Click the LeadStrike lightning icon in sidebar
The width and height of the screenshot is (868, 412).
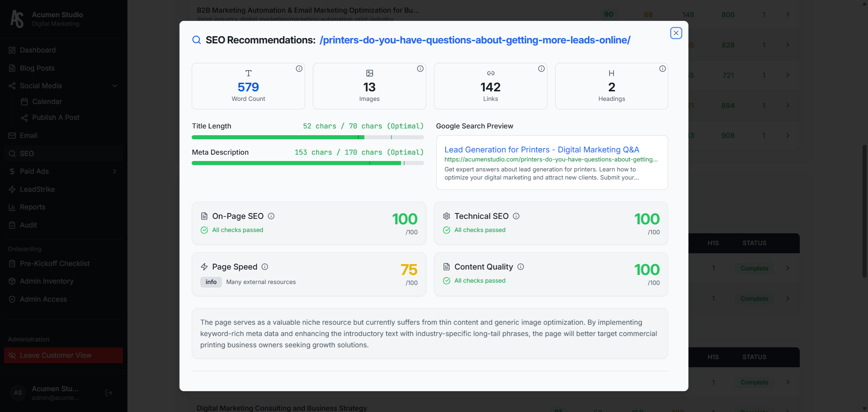pyautogui.click(x=12, y=189)
